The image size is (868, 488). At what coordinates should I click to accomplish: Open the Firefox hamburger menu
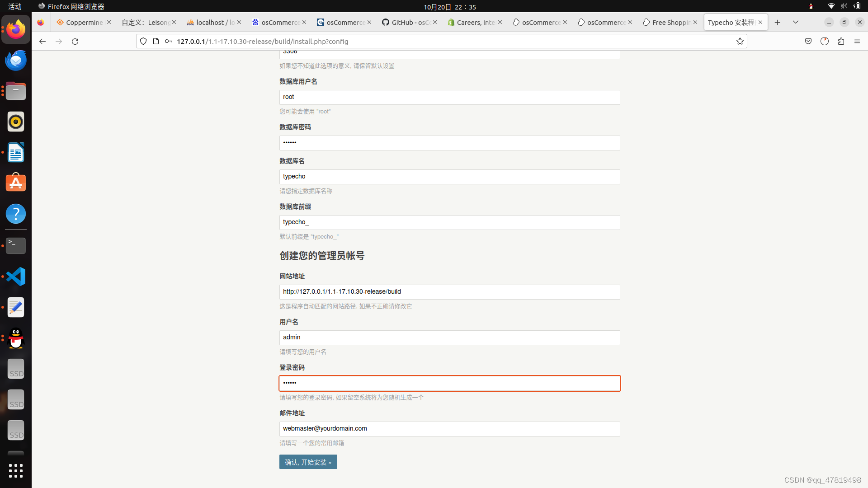tap(858, 41)
